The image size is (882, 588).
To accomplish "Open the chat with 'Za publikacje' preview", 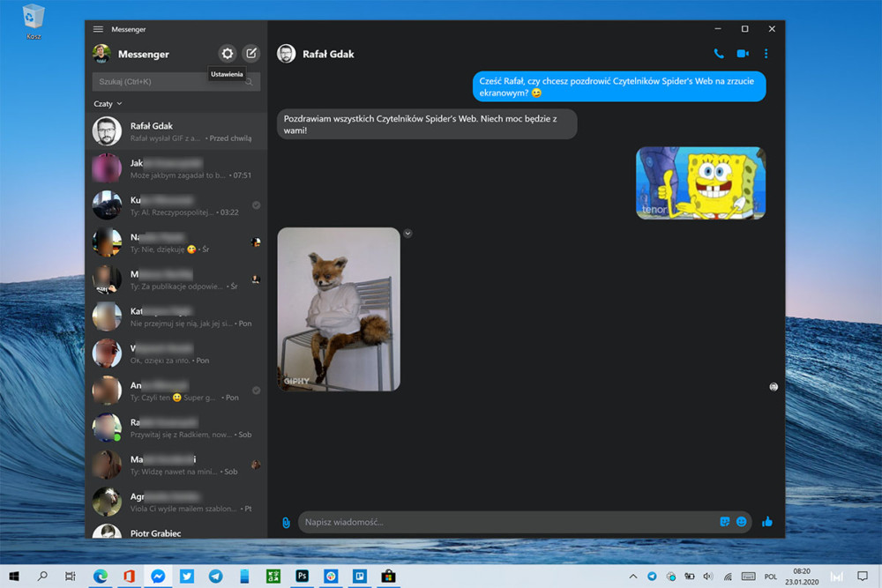I will click(176, 280).
